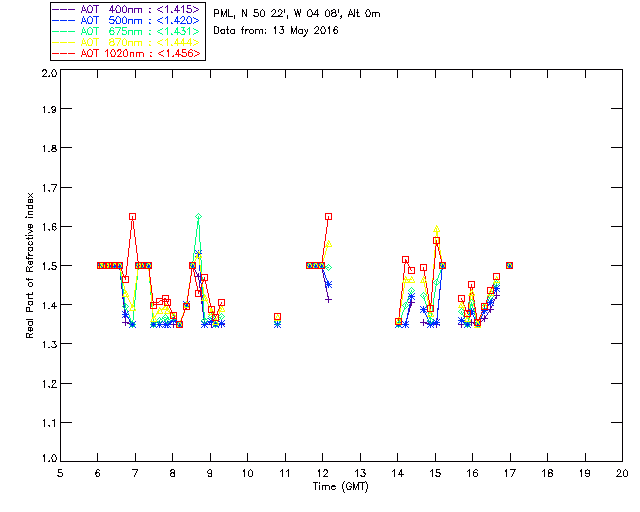Click the x-axis label 9

[210, 473]
